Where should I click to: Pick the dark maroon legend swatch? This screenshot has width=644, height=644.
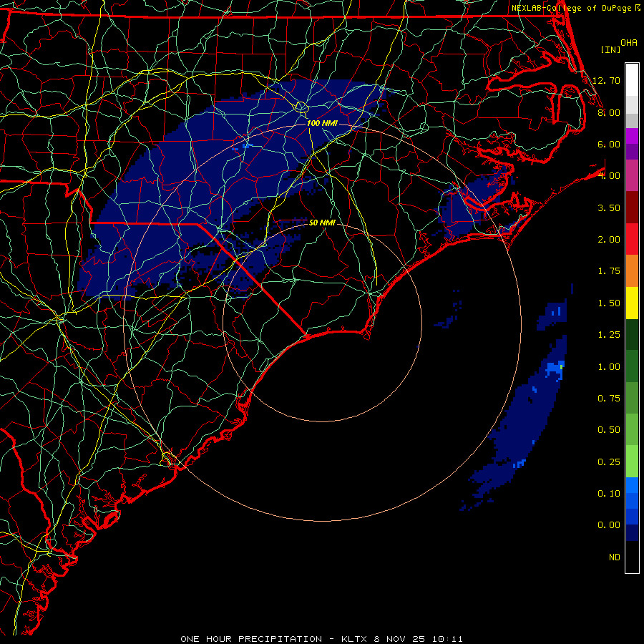pyautogui.click(x=632, y=208)
